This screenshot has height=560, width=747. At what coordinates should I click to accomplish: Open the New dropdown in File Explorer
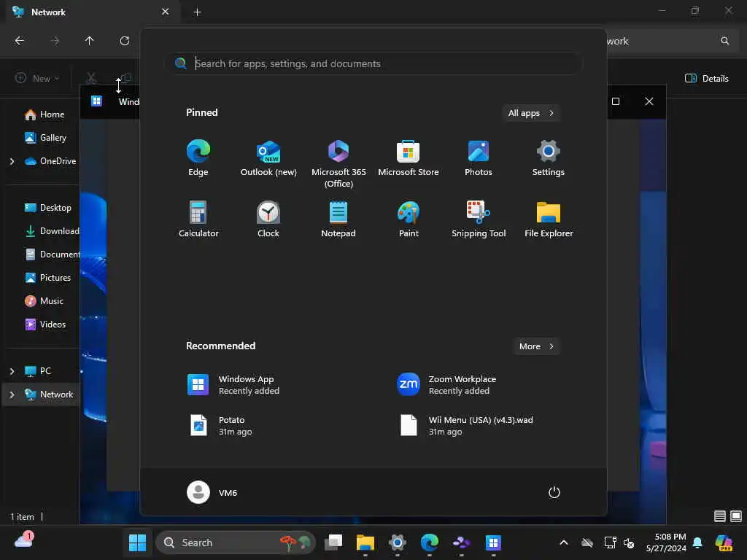point(37,78)
